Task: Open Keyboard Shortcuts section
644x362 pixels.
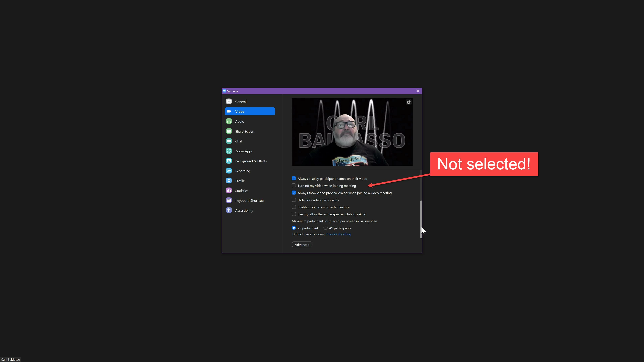Action: (x=250, y=201)
